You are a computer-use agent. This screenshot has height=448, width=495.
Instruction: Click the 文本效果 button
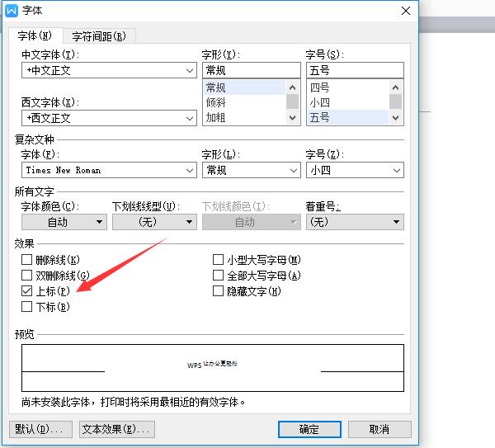click(116, 429)
